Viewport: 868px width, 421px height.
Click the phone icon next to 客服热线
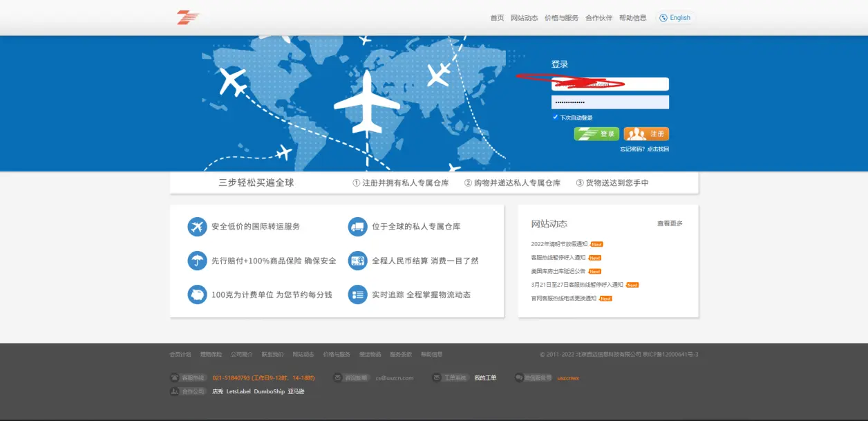[x=174, y=378]
